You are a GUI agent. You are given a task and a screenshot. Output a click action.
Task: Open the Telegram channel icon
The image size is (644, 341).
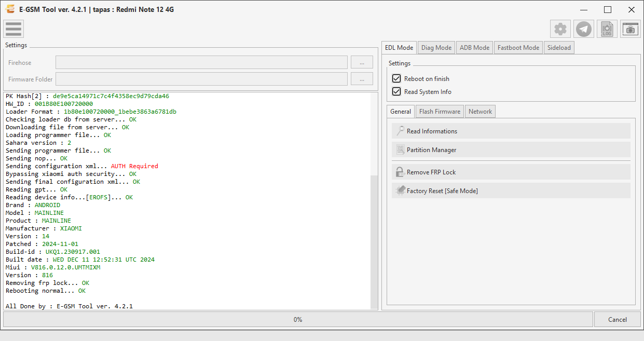[x=584, y=29]
